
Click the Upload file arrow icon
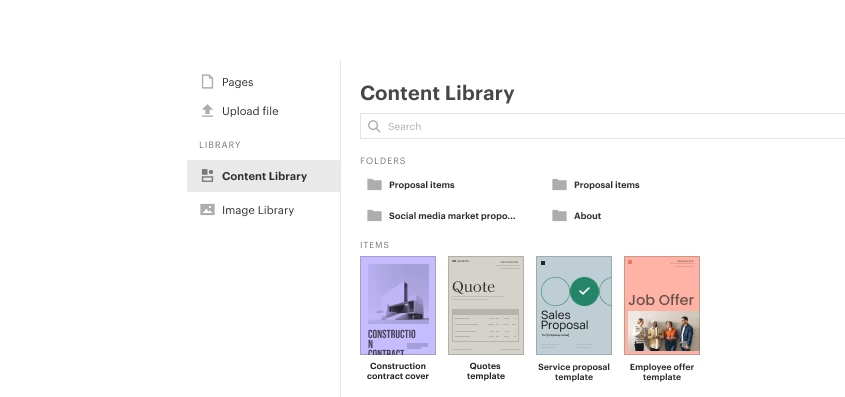click(x=207, y=111)
